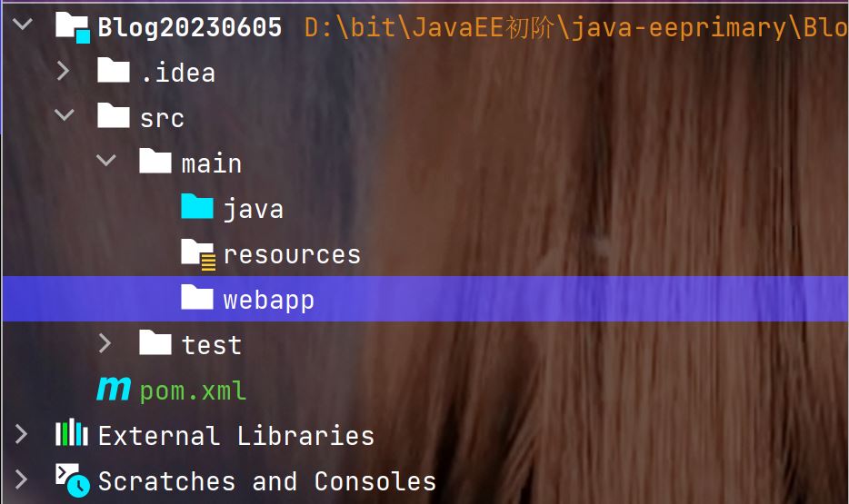
Task: Expand the test folder chevron
Action: coord(105,344)
